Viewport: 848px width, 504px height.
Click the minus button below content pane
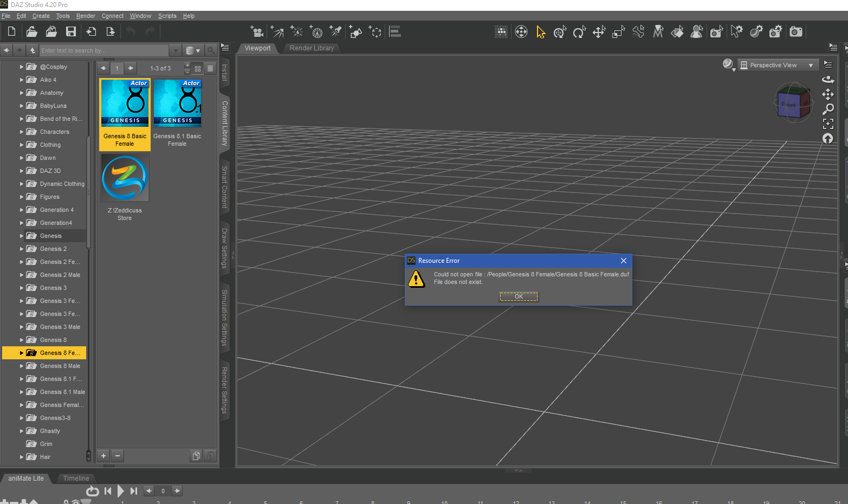[118, 456]
